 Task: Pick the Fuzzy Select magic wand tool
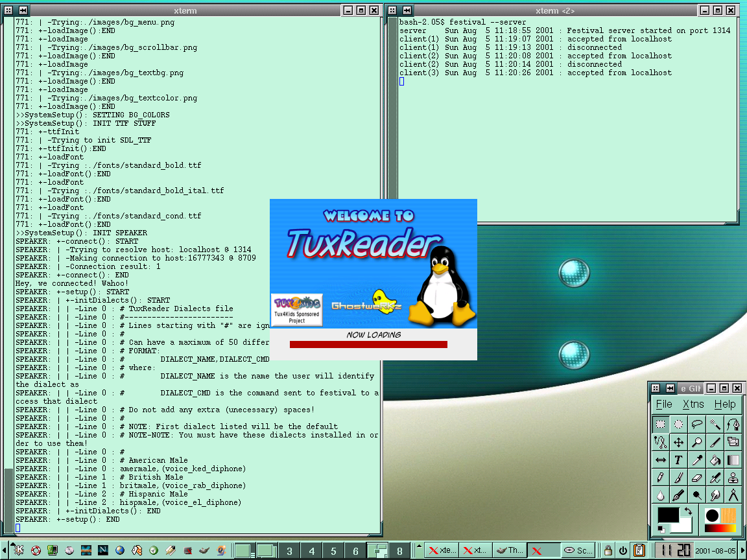point(715,424)
